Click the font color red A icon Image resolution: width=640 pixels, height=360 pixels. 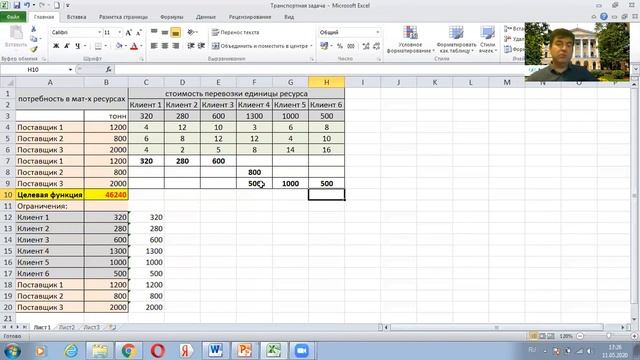click(134, 46)
